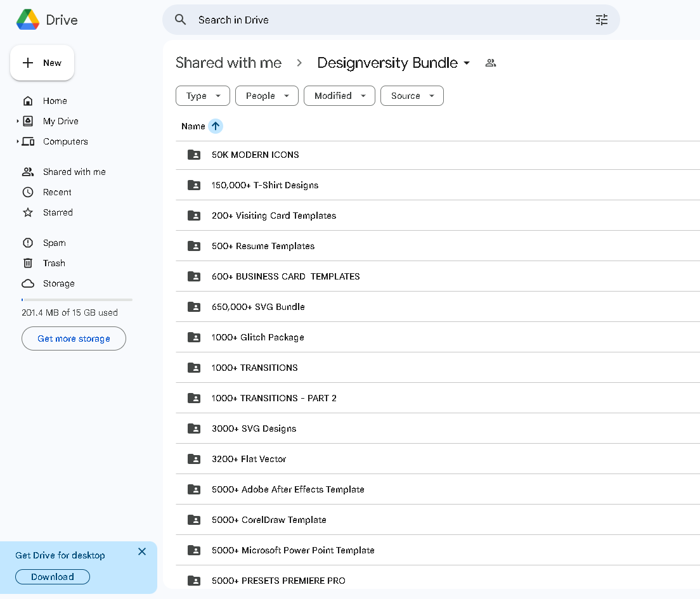Click the shared folder people icon

(490, 63)
